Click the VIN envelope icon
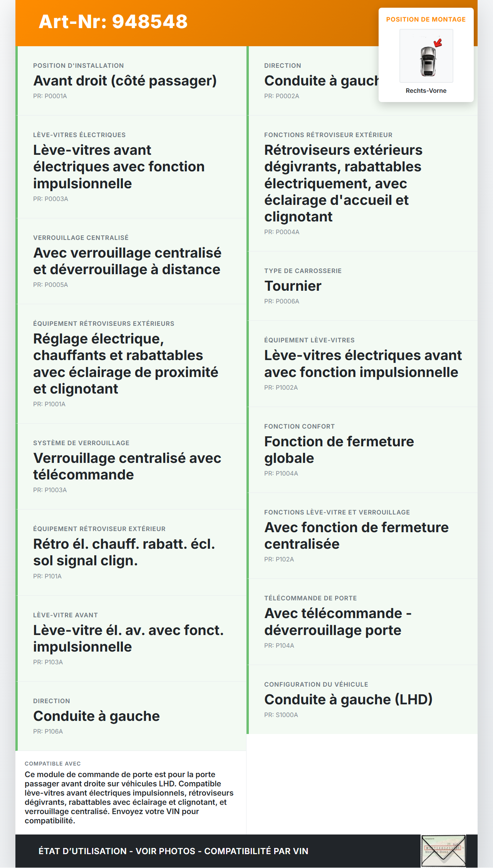The image size is (493, 868). click(443, 851)
